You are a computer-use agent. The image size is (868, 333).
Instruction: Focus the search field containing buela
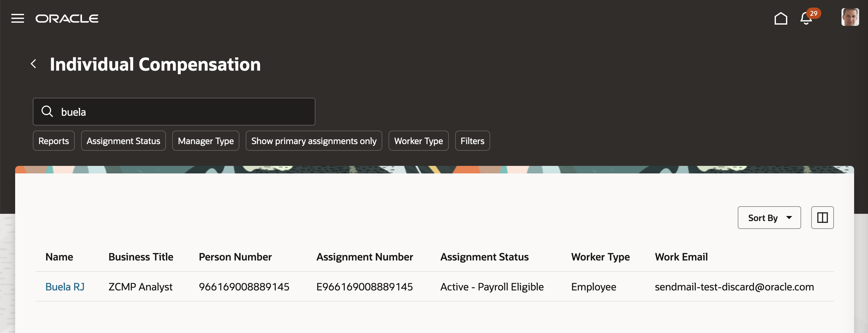174,112
